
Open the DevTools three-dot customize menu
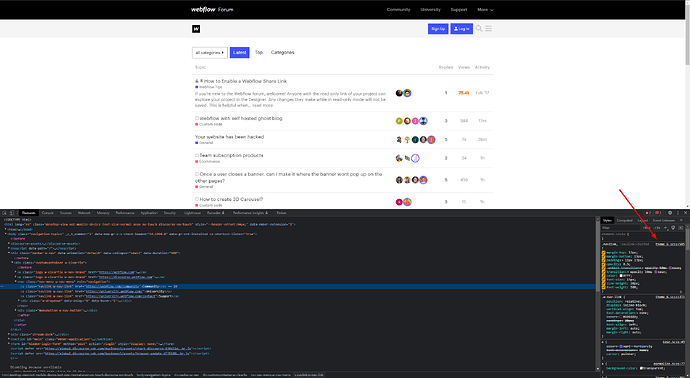[x=678, y=213]
